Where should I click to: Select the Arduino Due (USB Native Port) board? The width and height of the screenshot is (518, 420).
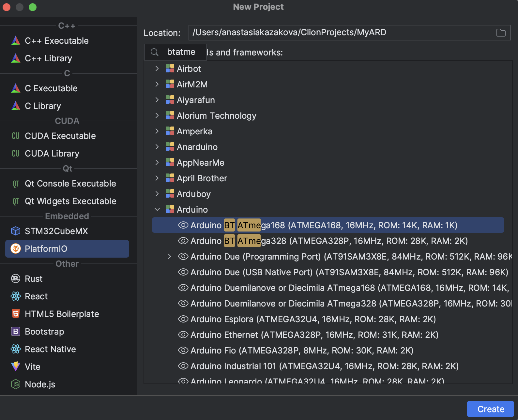pos(328,272)
